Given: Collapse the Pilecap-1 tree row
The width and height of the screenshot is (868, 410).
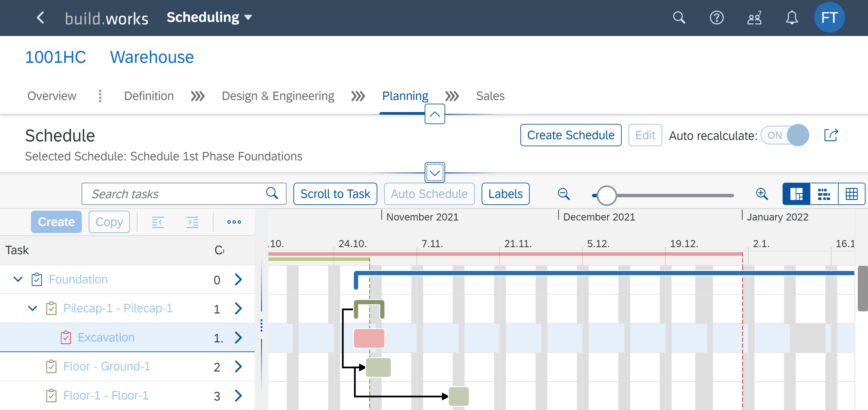Looking at the screenshot, I should click(x=32, y=308).
